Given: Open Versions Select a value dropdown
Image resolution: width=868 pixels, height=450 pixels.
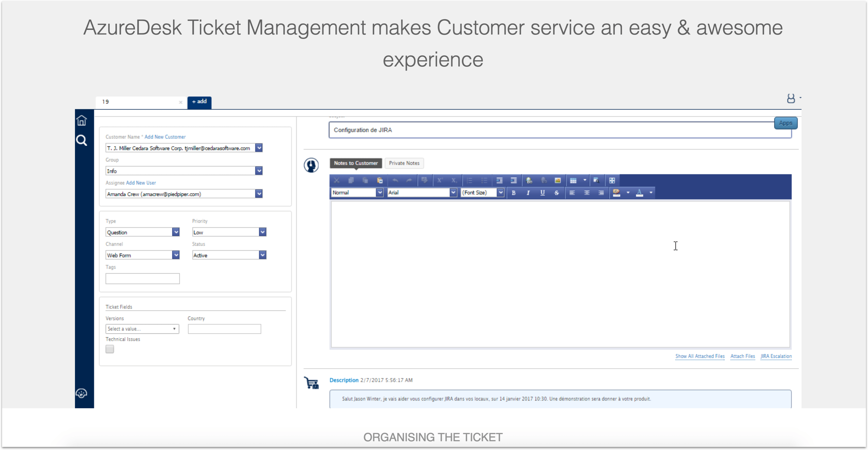Looking at the screenshot, I should 142,329.
